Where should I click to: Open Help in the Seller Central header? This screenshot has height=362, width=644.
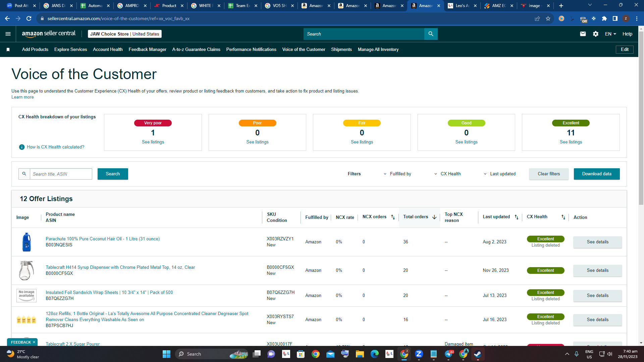[627, 34]
